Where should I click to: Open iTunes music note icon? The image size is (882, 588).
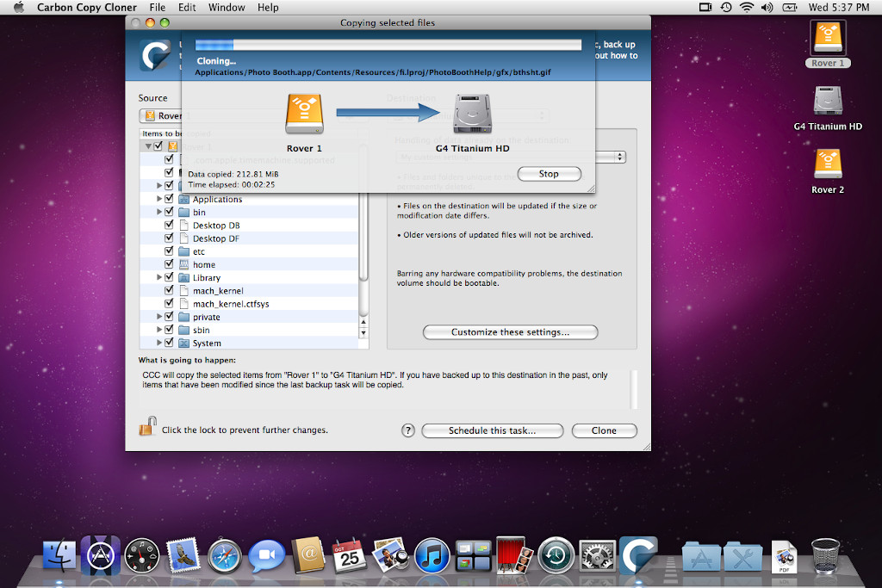(432, 556)
